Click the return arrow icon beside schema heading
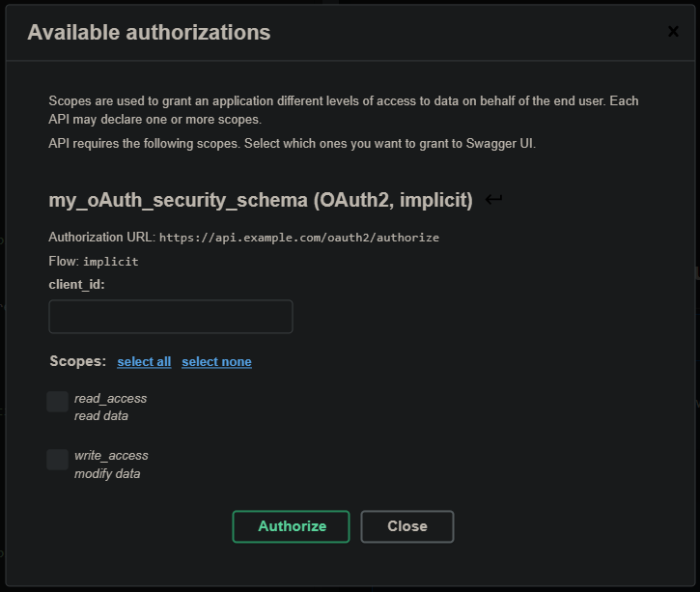The width and height of the screenshot is (700, 592). point(493,199)
